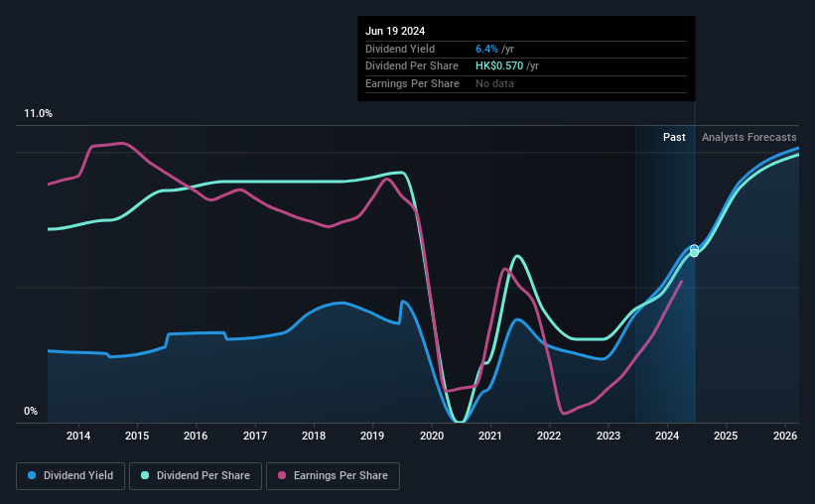Click the No data earnings per share text

pos(494,83)
